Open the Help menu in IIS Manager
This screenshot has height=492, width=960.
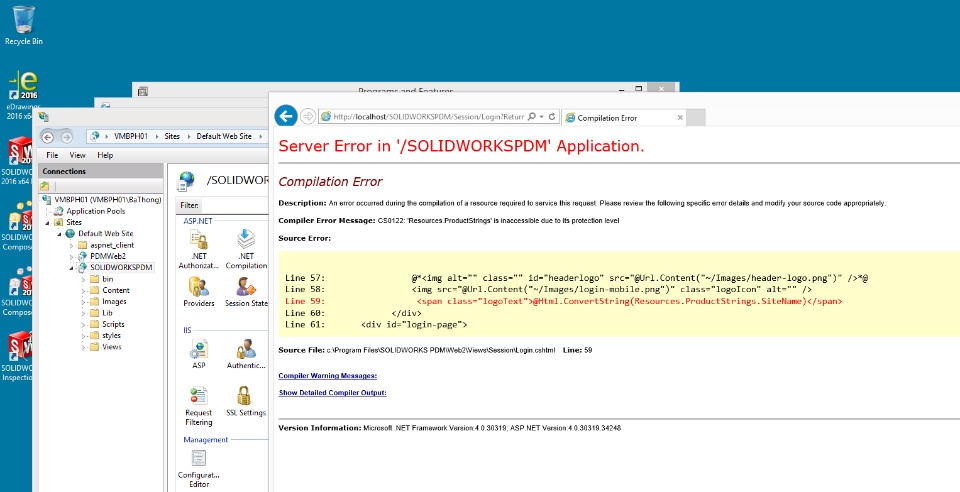point(105,155)
